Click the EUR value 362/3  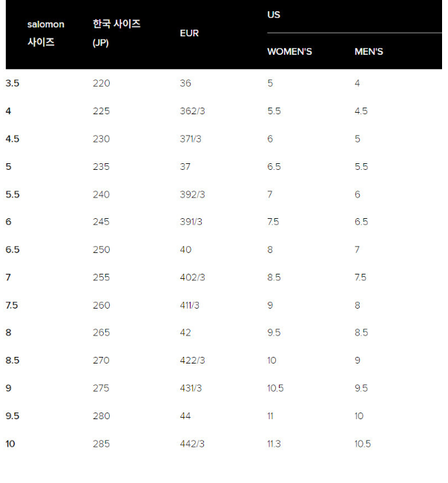click(x=192, y=111)
